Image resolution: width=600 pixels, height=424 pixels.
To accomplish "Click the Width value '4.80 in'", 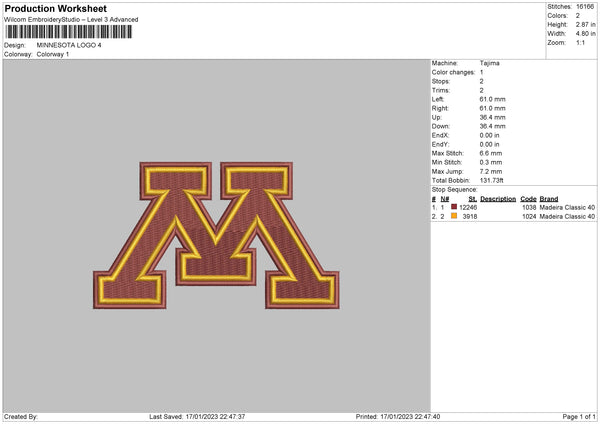I will [x=585, y=34].
